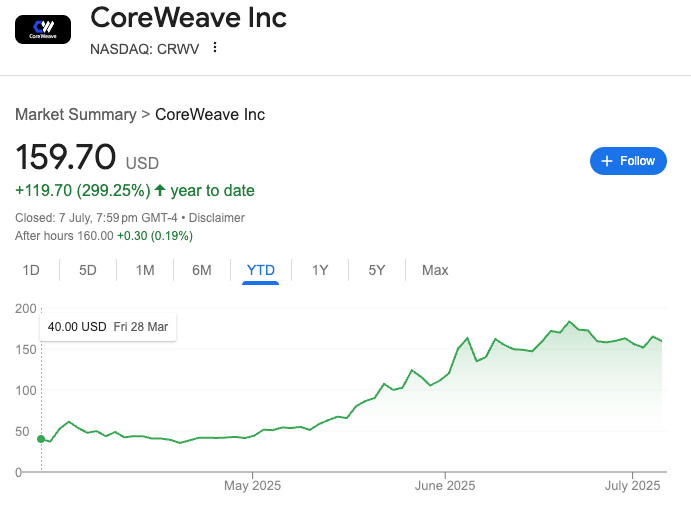691x511 pixels.
Task: Click the plus icon on Follow
Action: (607, 161)
